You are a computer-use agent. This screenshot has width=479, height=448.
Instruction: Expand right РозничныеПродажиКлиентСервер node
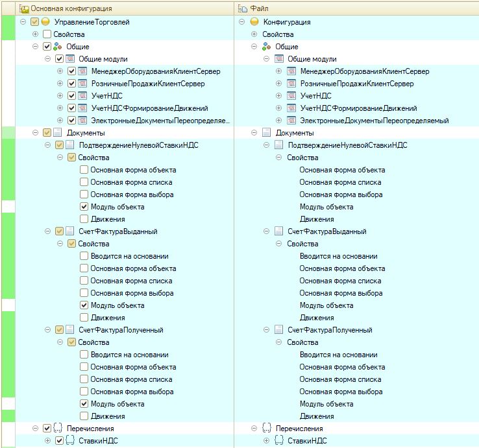tap(278, 84)
